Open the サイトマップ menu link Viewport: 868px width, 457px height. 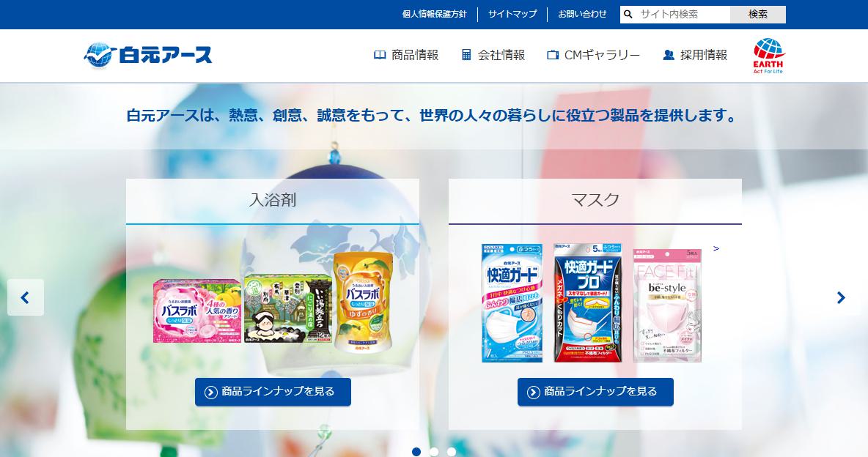512,15
